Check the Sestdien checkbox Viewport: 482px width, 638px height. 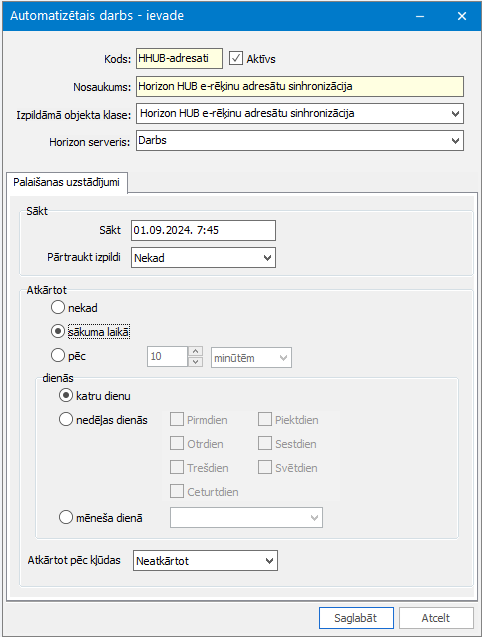tap(265, 443)
